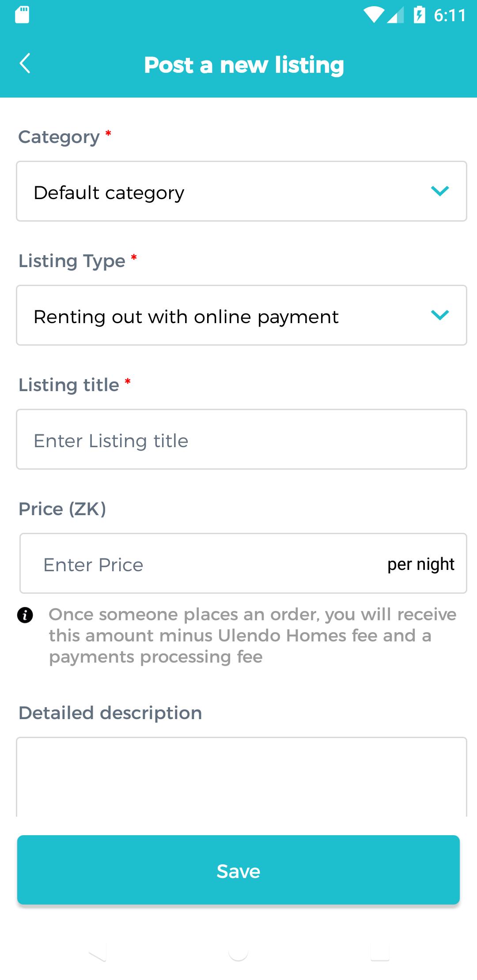Tap the per night unit label
Screen dimensions: 477x980
coord(421,564)
